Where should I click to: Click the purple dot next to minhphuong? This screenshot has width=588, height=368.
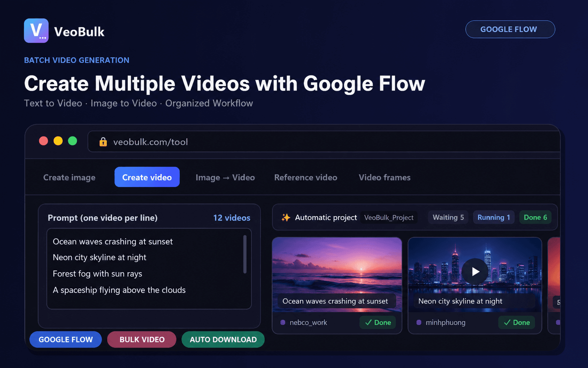(419, 322)
